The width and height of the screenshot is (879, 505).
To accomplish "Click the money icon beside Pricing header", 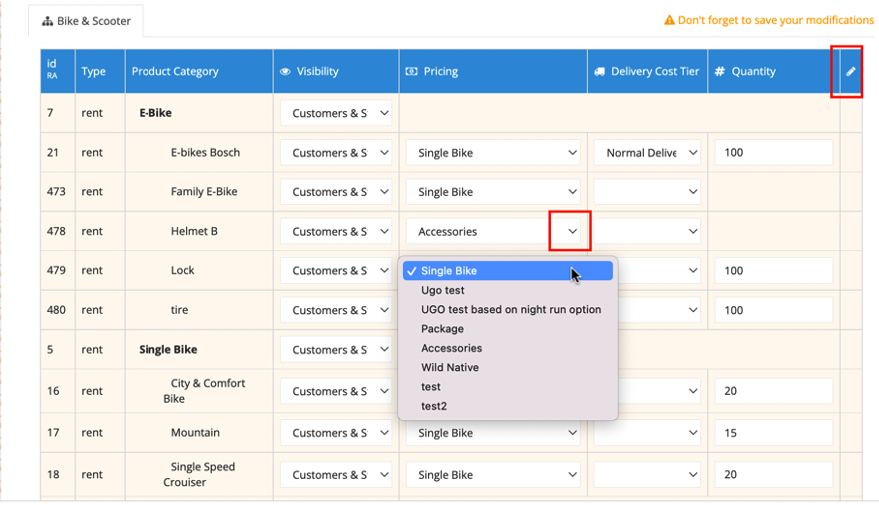I will click(411, 71).
